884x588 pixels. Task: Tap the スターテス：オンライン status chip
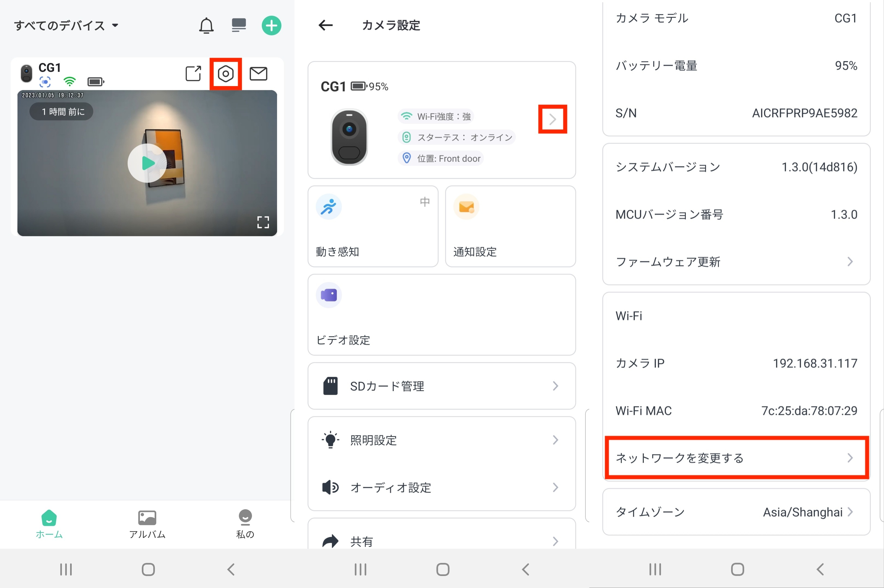click(457, 137)
